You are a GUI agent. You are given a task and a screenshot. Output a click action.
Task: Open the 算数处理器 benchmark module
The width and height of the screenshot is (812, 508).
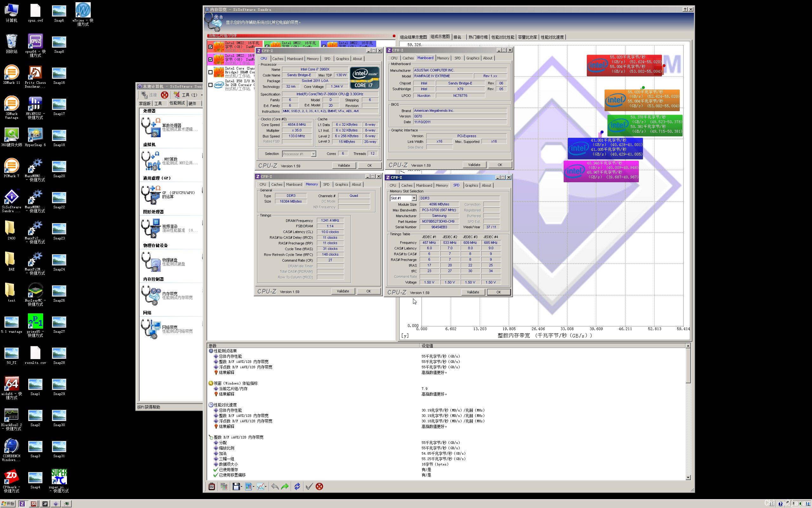pos(169,127)
